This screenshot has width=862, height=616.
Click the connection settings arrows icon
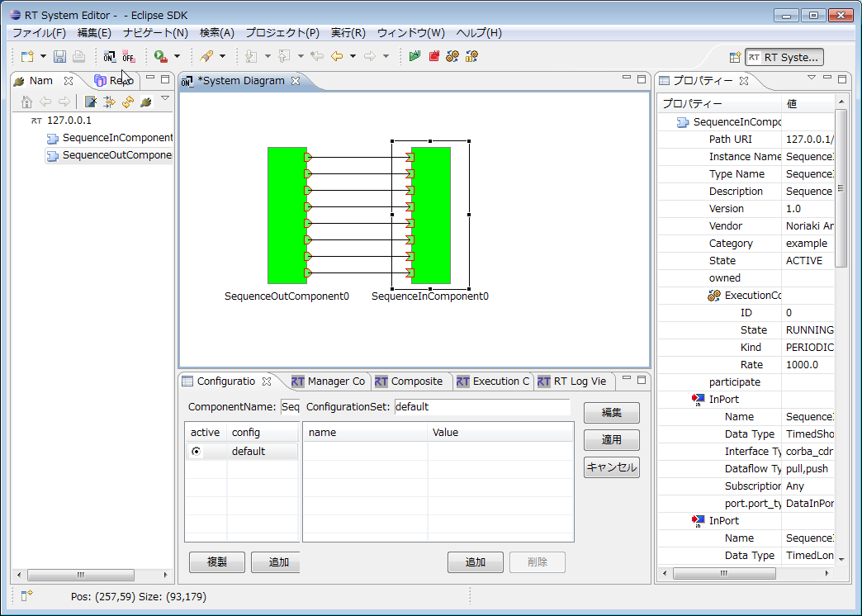click(x=109, y=102)
